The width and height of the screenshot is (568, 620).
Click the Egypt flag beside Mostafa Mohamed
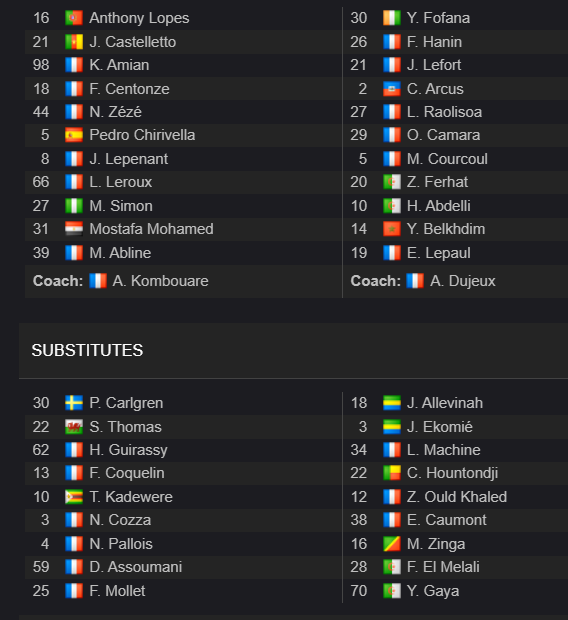point(74,229)
